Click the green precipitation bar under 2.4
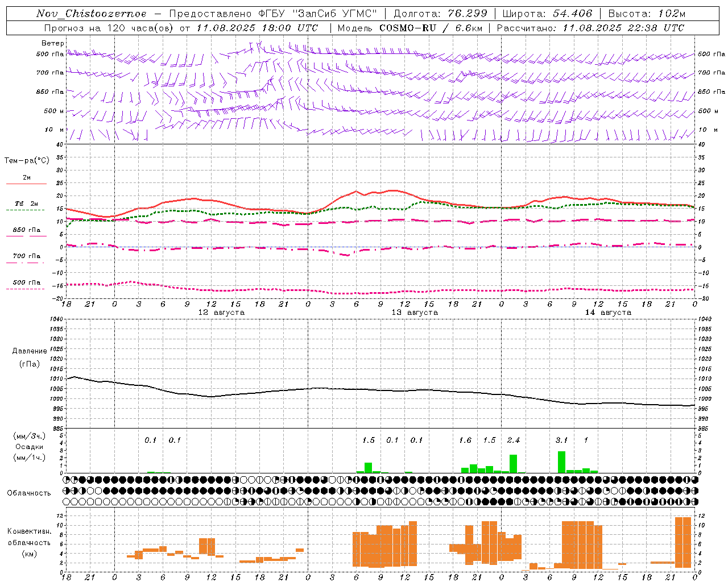The width and height of the screenshot is (728, 582). click(x=513, y=464)
